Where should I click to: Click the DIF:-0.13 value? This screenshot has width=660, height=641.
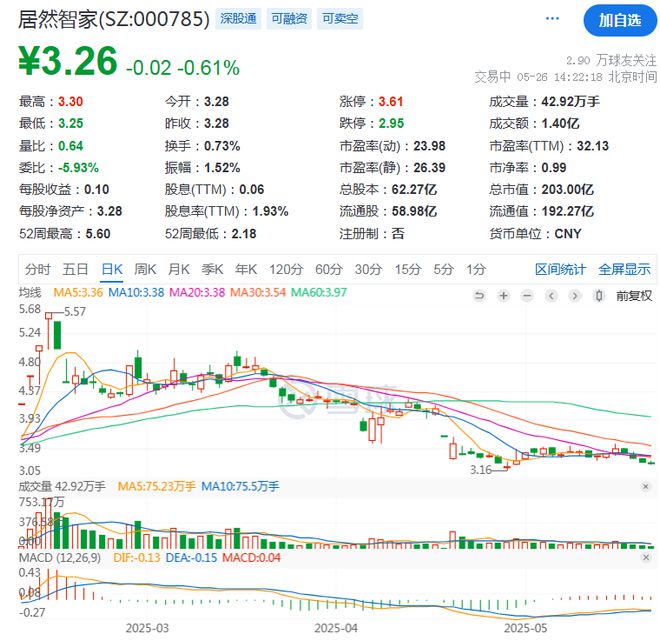[x=137, y=558]
